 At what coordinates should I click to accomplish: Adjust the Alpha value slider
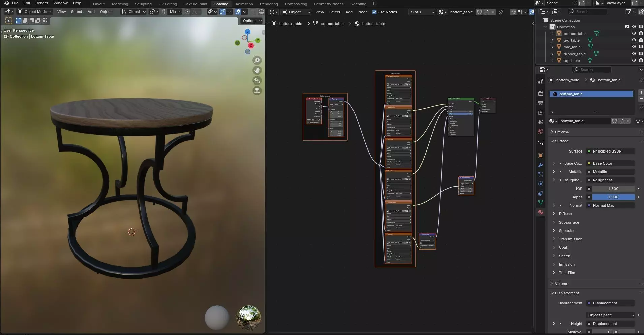point(613,197)
